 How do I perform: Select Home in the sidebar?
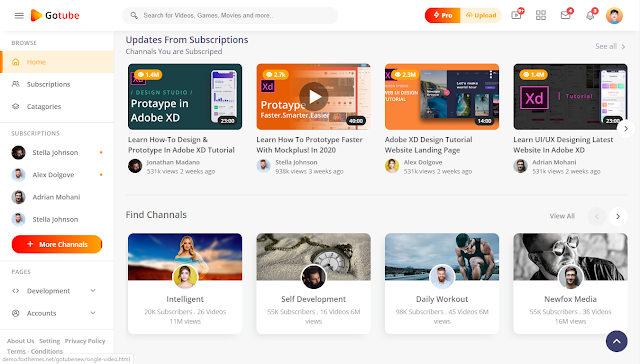[57, 62]
